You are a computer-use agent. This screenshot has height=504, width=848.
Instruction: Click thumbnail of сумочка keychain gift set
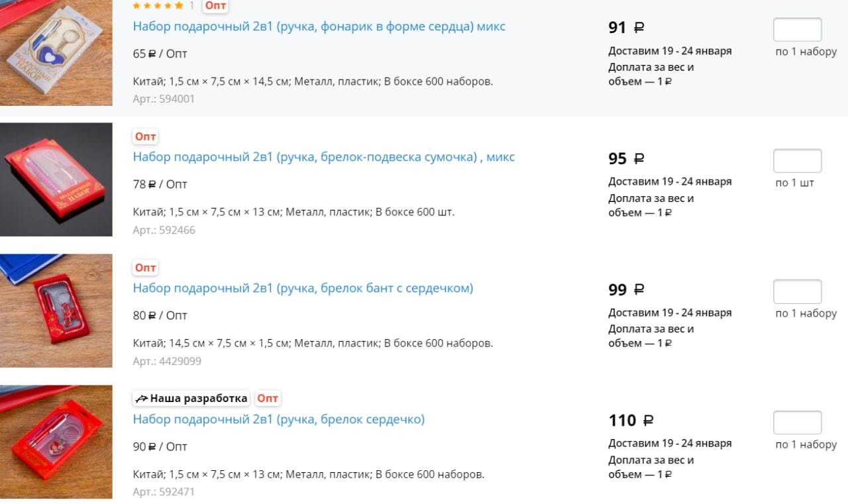point(56,179)
